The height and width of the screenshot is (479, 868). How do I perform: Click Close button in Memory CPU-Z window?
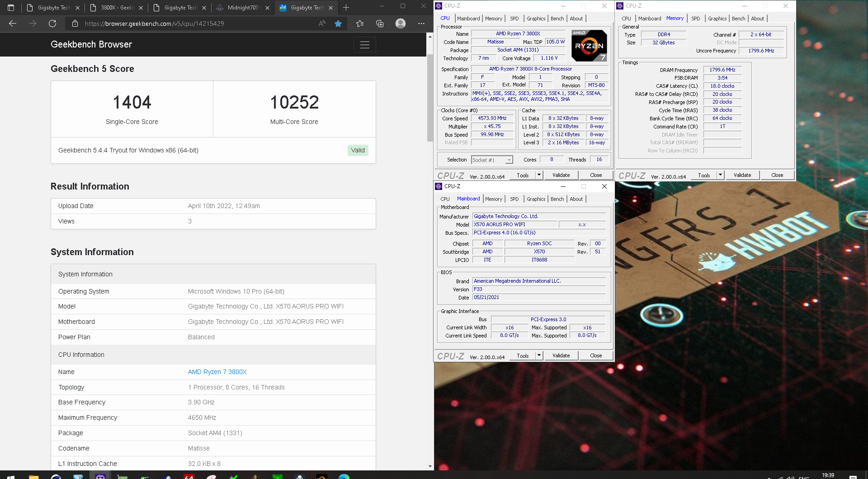click(777, 175)
